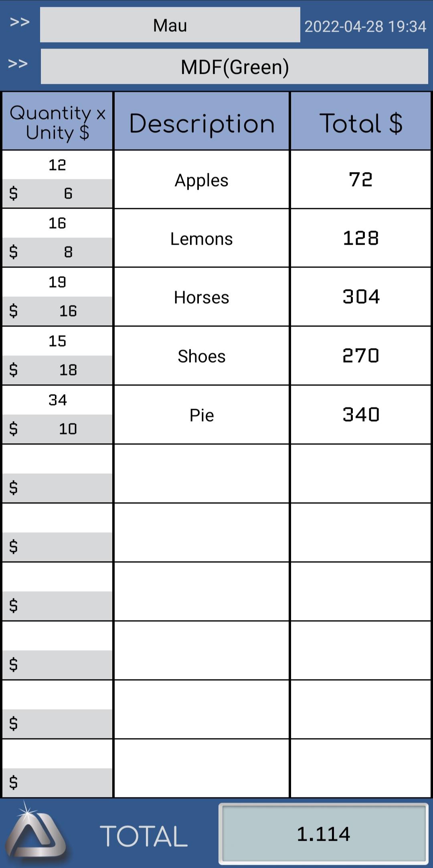
Task: Edit the Apples quantity field showing 12
Action: tap(57, 165)
